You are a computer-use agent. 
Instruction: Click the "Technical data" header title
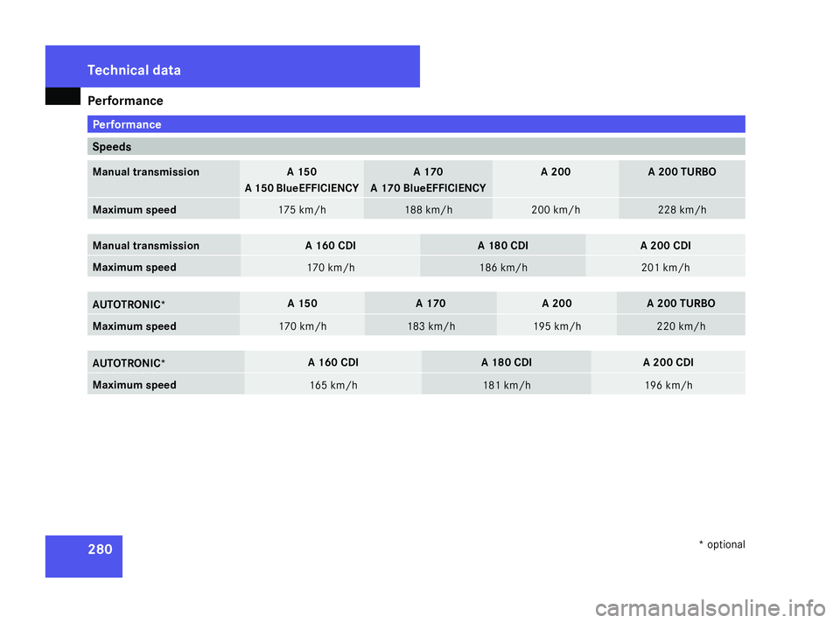[134, 70]
